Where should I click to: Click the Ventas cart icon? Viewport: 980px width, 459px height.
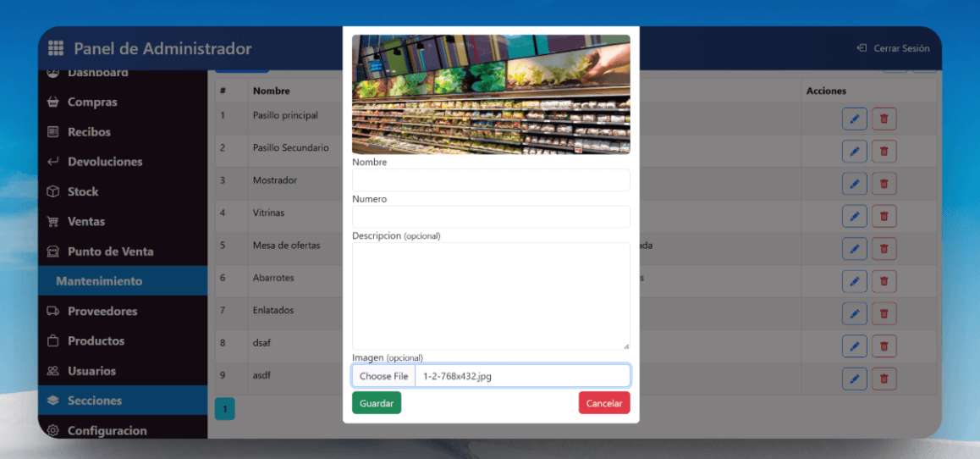coord(52,222)
